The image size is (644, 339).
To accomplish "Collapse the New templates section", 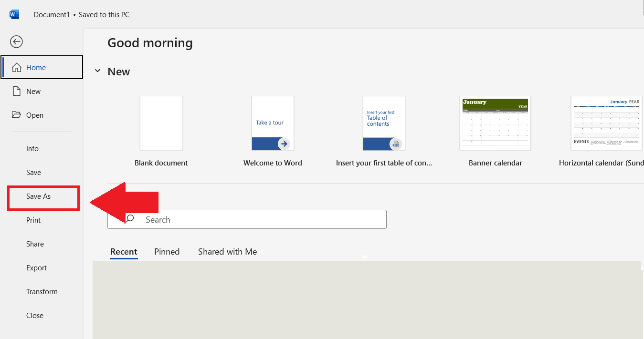I will tap(98, 71).
